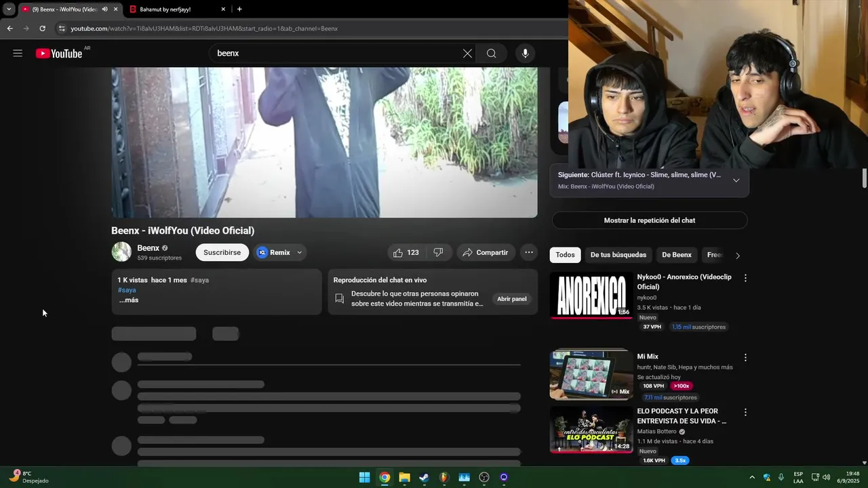This screenshot has width=868, height=488.
Task: Open options menu for ELO PODCAST video
Action: pyautogui.click(x=745, y=412)
